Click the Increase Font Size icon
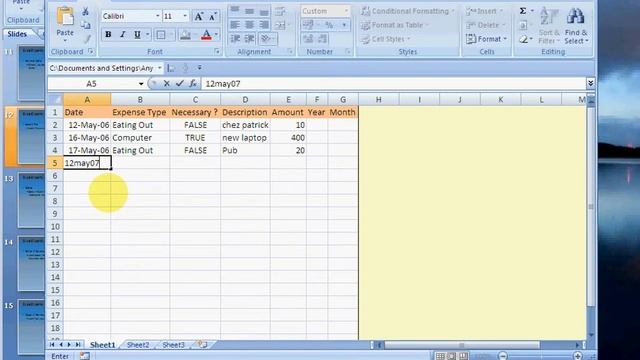This screenshot has width=640, height=360. (x=199, y=16)
